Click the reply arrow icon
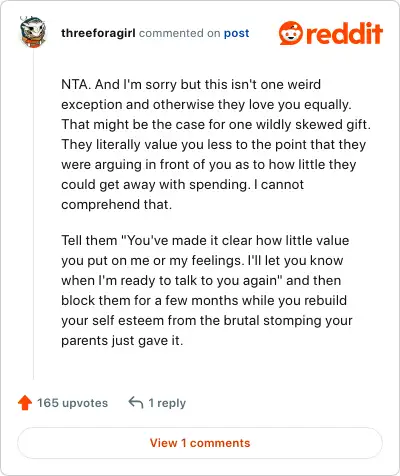The height and width of the screenshot is (476, 400). [x=136, y=403]
